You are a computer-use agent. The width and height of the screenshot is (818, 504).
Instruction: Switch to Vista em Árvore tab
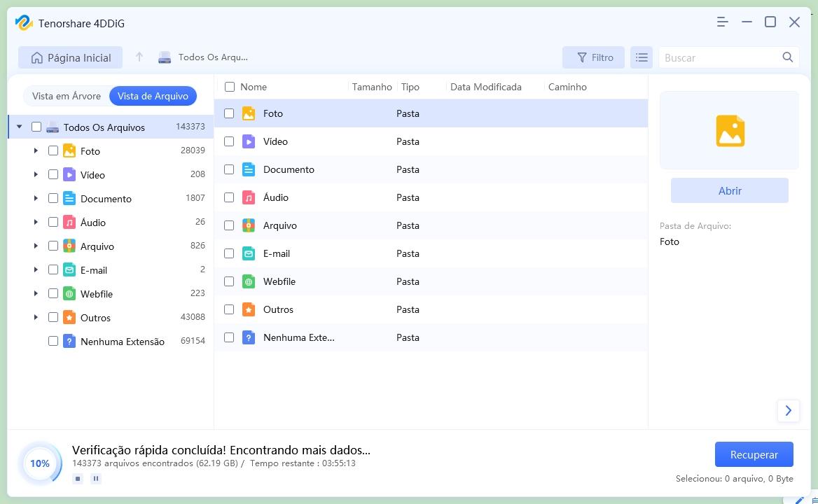click(x=67, y=96)
